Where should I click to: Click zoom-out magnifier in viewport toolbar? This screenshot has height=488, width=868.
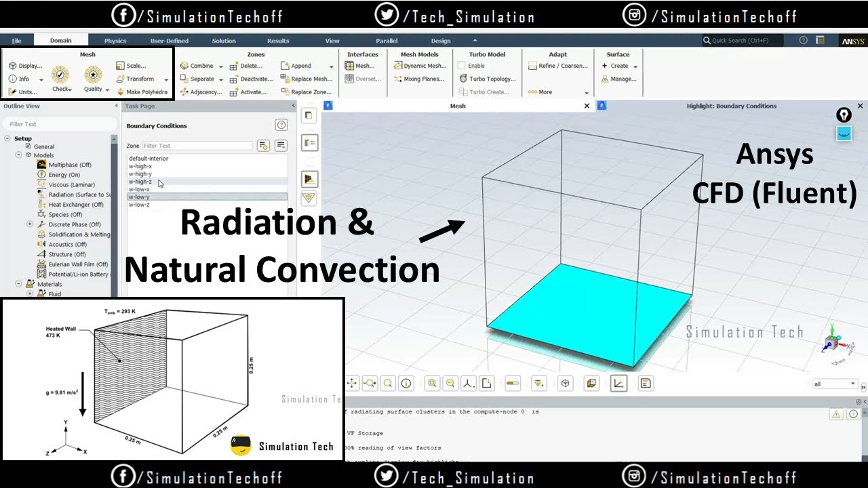coord(450,384)
